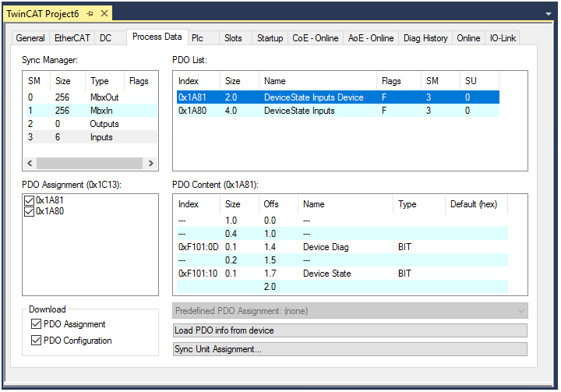Open the Diag History tab
This screenshot has height=392, width=561.
tap(425, 38)
